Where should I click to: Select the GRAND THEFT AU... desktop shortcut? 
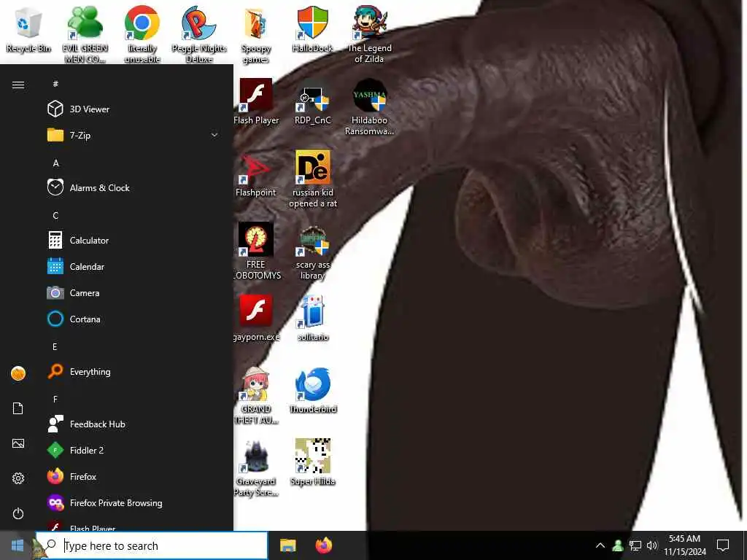coord(256,395)
